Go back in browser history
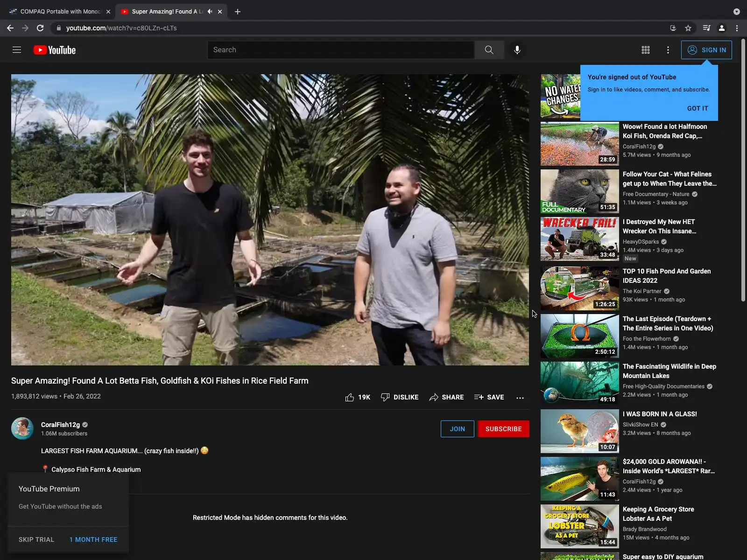The image size is (747, 560). 10,28
